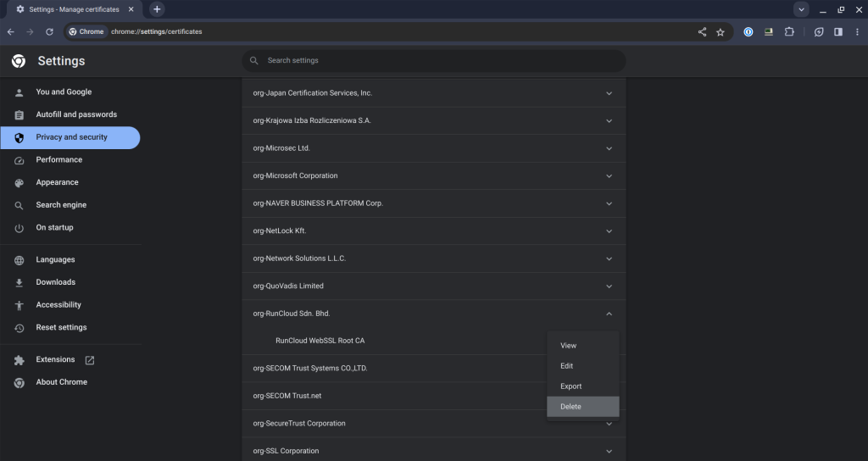Viewport: 868px width, 461px height.
Task: Click the Appearance palette icon
Action: (x=19, y=183)
